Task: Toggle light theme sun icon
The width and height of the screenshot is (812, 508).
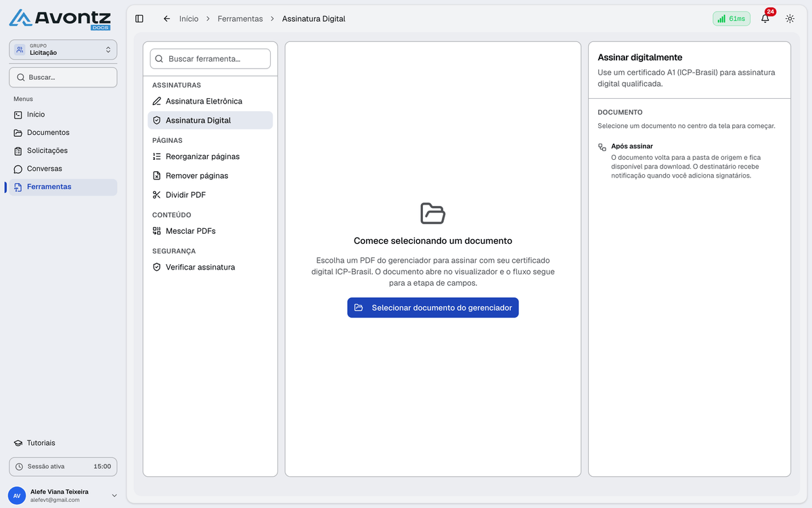Action: (790, 19)
